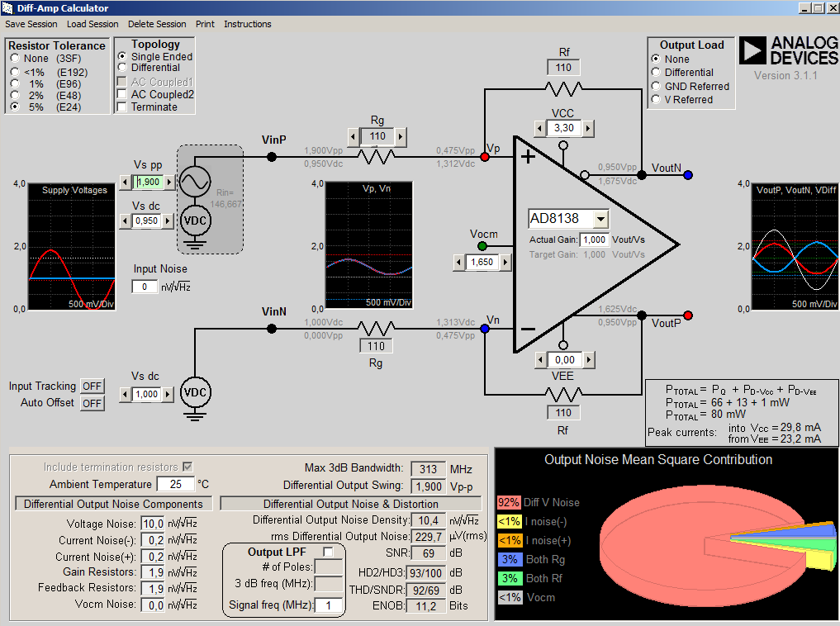Click the VinP black node

(272, 157)
